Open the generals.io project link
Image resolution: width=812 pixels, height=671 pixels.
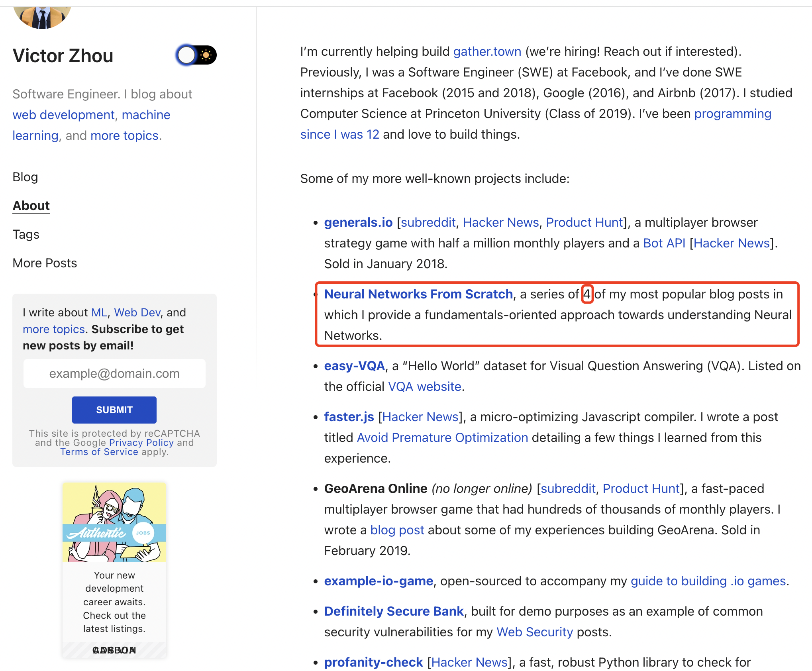coord(359,222)
